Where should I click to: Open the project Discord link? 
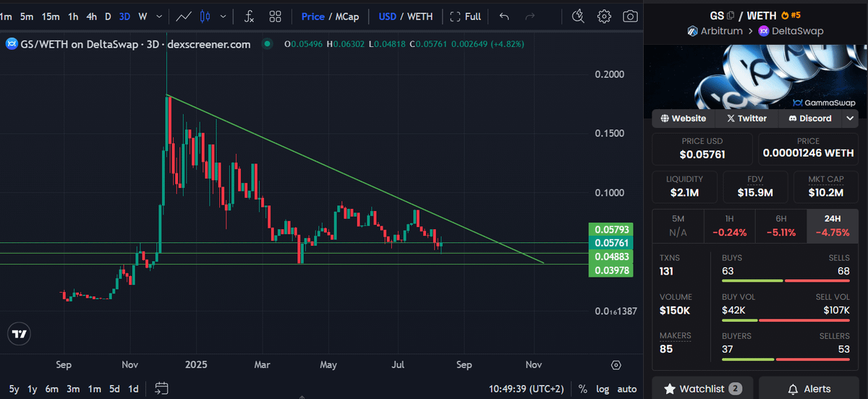[809, 118]
